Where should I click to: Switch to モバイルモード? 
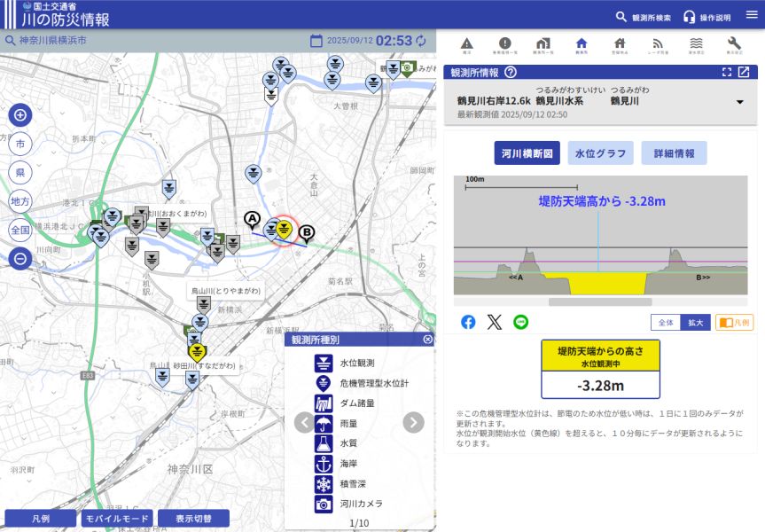point(118,518)
